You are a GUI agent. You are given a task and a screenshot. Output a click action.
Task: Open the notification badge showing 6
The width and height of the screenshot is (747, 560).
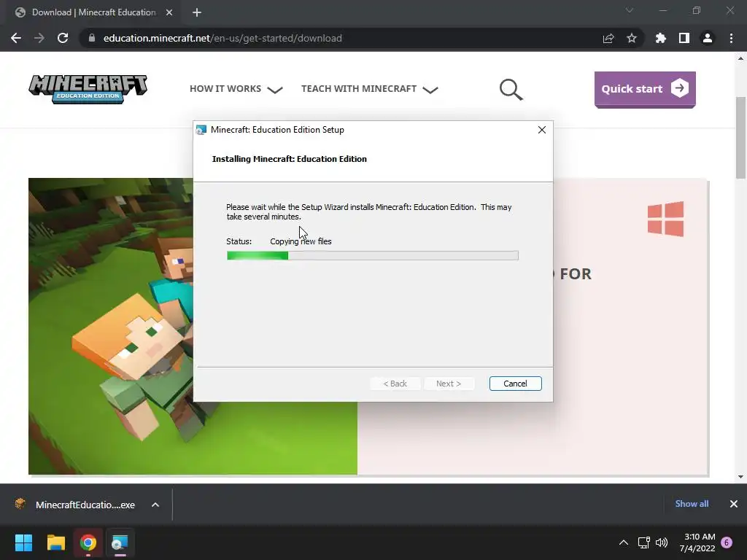727,542
